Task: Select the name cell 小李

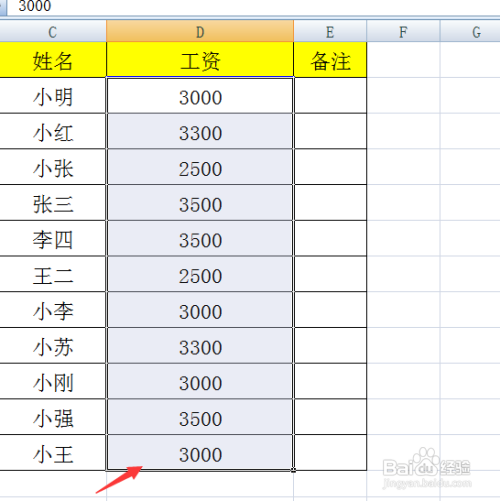Action: coord(53,310)
